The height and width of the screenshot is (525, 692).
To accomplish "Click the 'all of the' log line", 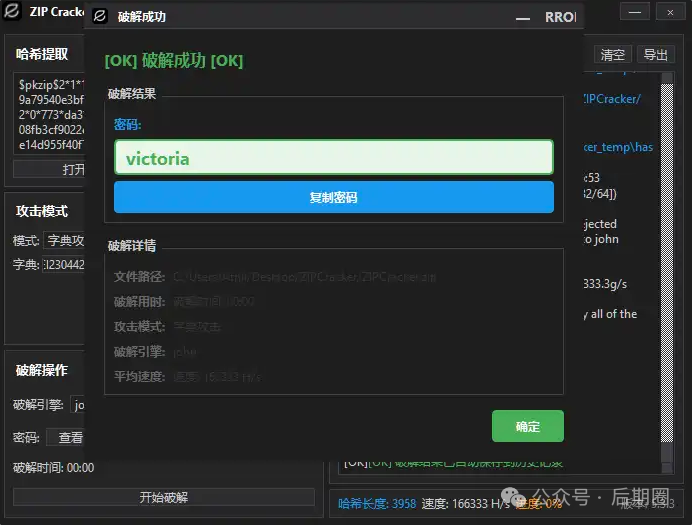I will tap(610, 314).
